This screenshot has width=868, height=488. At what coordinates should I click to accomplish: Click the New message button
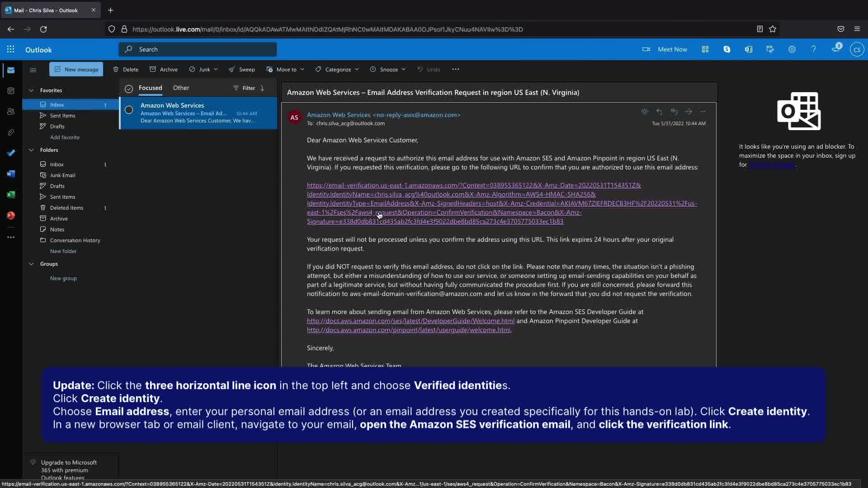76,70
